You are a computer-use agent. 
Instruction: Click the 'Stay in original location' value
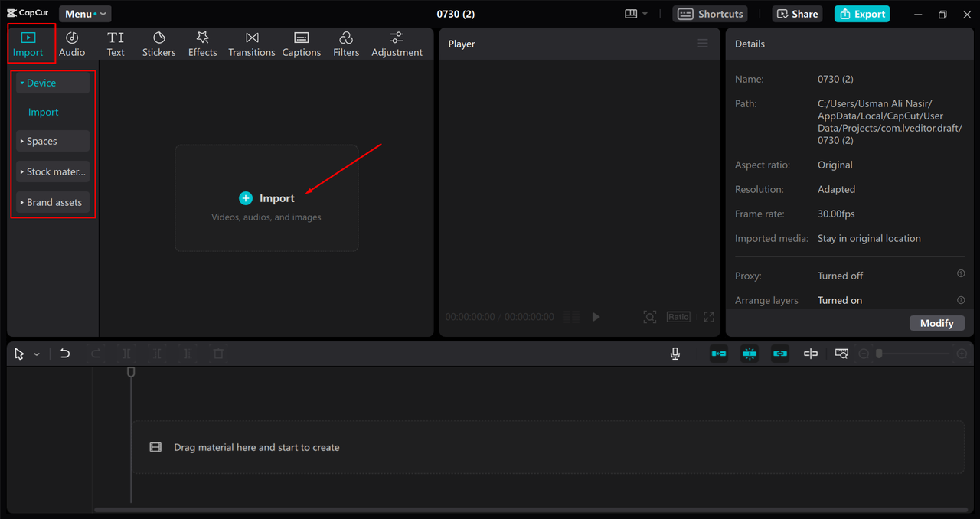pyautogui.click(x=869, y=238)
